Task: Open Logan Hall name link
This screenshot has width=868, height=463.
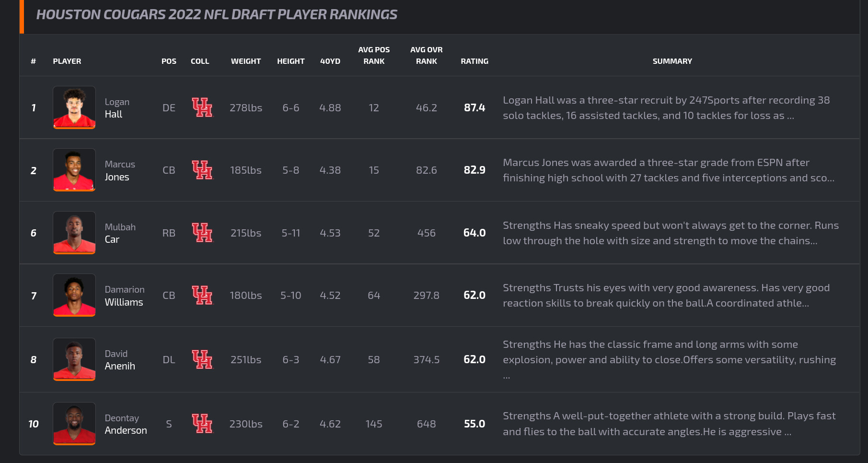Action: pyautogui.click(x=117, y=108)
